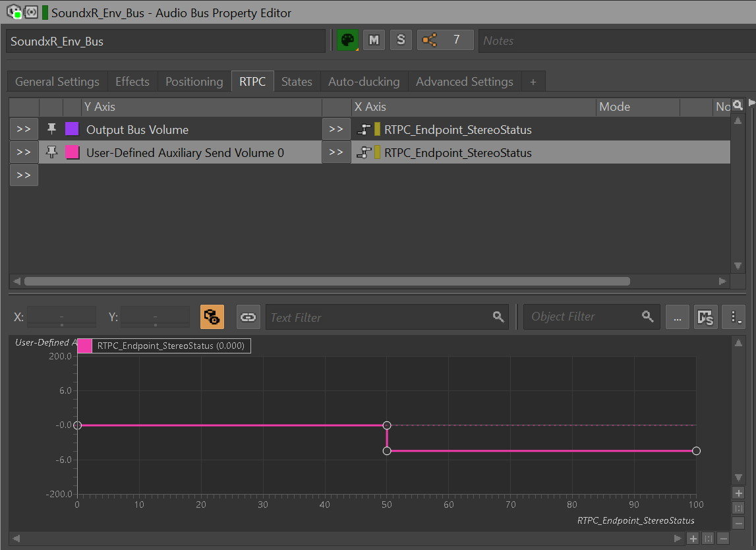The height and width of the screenshot is (550, 756).
Task: Click the ellipsis browse button by Object Filter
Action: click(x=678, y=317)
